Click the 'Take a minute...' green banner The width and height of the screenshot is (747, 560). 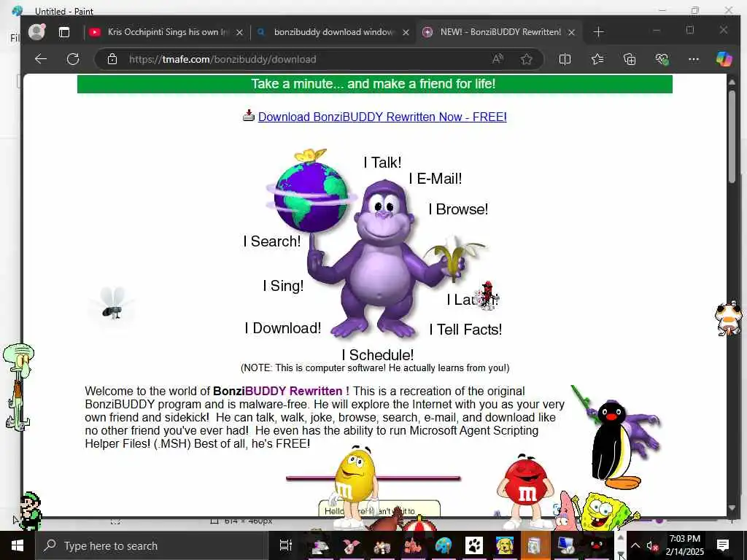374,84
